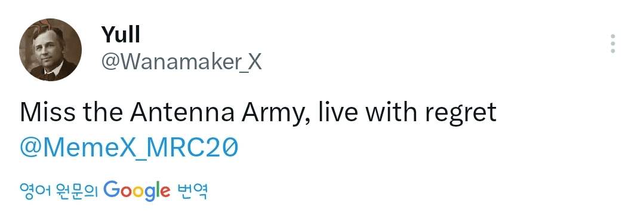Follow the @MemeX_MRC20 mention link
Screen dimensions: 644x215
[x=129, y=148]
